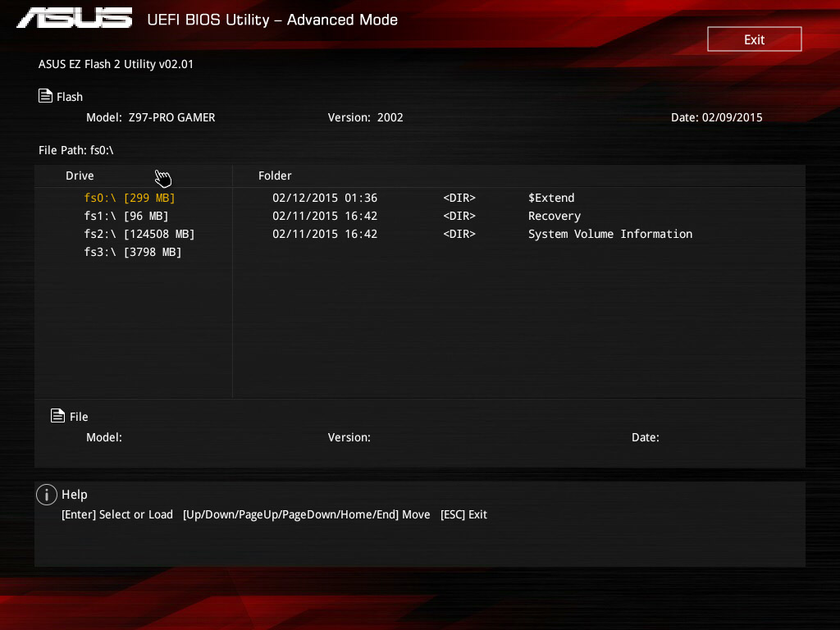
Task: Click the Flash document icon
Action: [46, 96]
